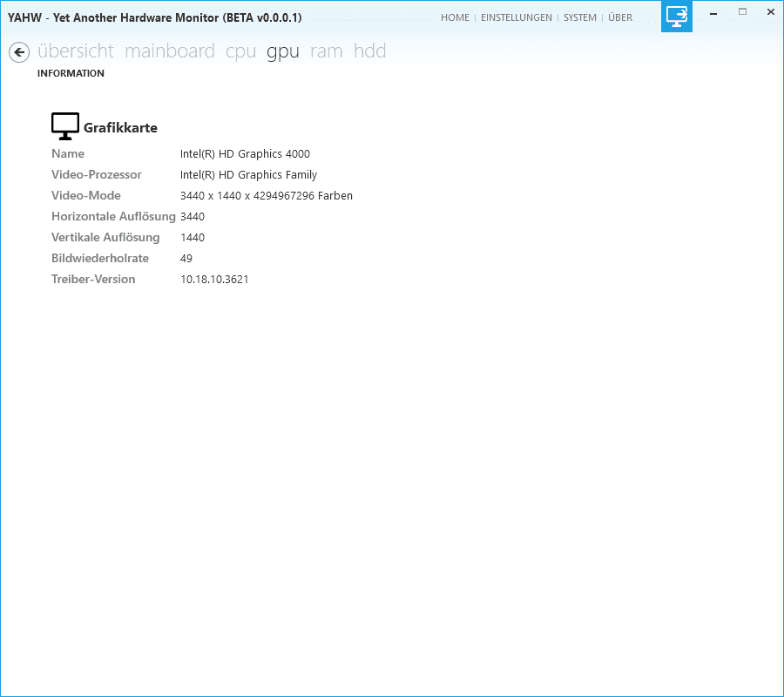The width and height of the screenshot is (784, 697).
Task: Minimize the YAHW window
Action: pos(713,13)
